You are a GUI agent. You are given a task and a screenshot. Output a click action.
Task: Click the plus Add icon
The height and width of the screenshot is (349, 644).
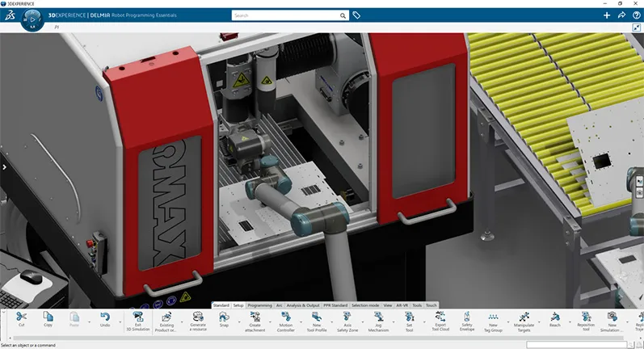click(607, 15)
